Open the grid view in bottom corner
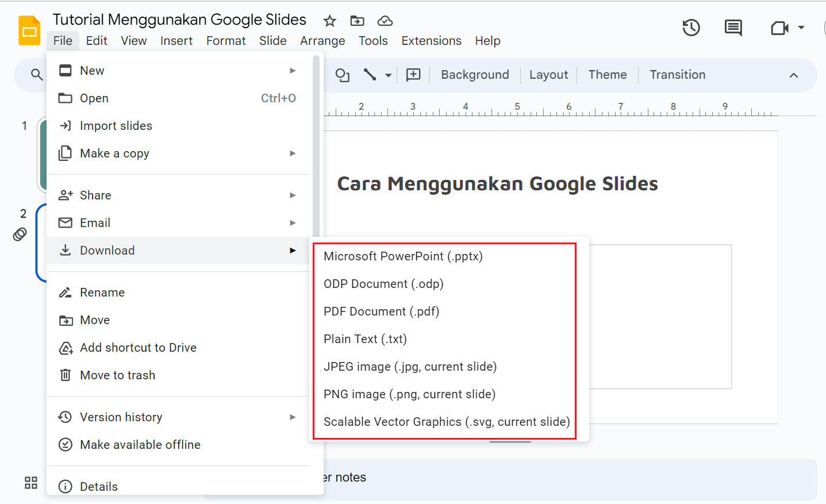This screenshot has width=826, height=504. tap(30, 483)
